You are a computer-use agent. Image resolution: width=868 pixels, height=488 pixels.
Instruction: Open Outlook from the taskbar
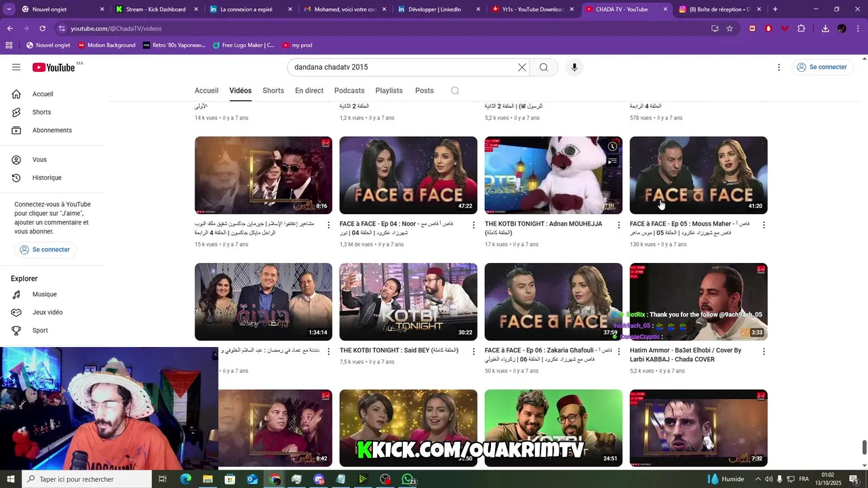coord(252,479)
